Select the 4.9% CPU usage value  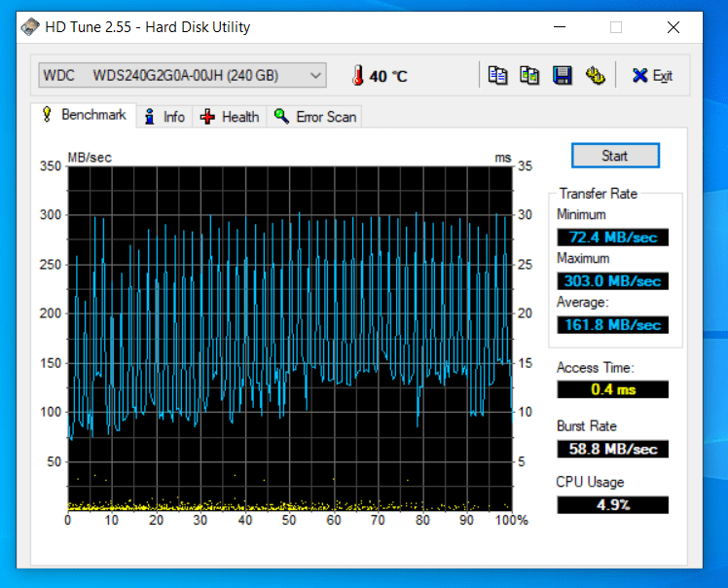point(613,505)
